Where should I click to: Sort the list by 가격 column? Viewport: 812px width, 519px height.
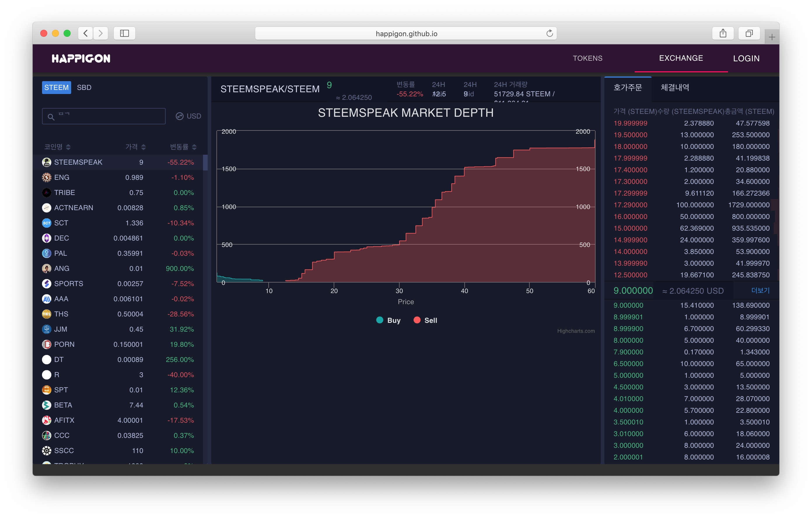(x=136, y=147)
